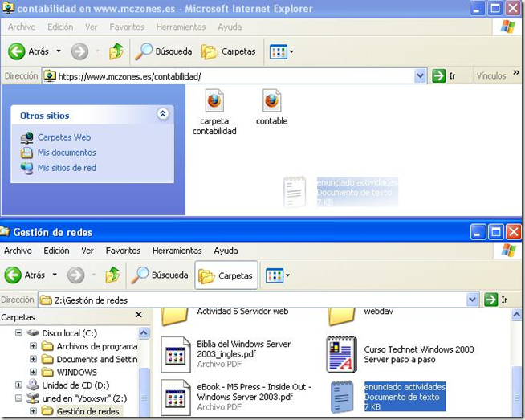This screenshot has height=420, width=525.
Task: Select Gestión de redes folder in tree
Action: (x=87, y=411)
